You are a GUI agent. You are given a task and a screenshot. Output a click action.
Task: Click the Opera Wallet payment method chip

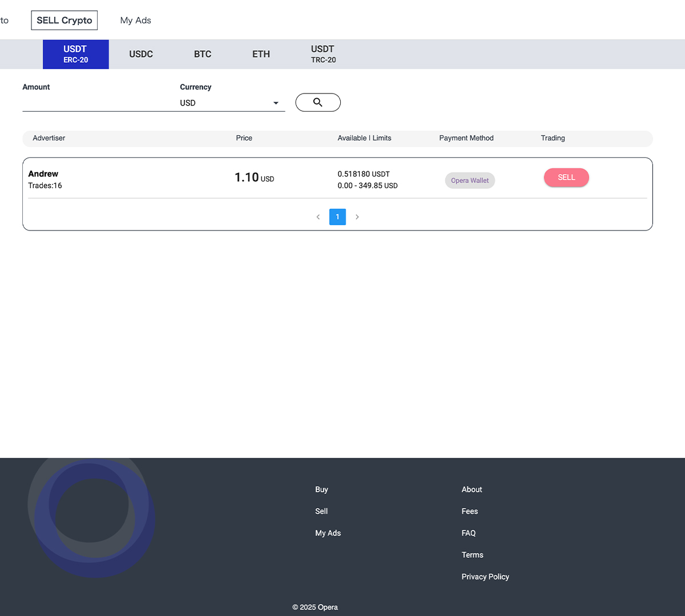[x=470, y=180]
